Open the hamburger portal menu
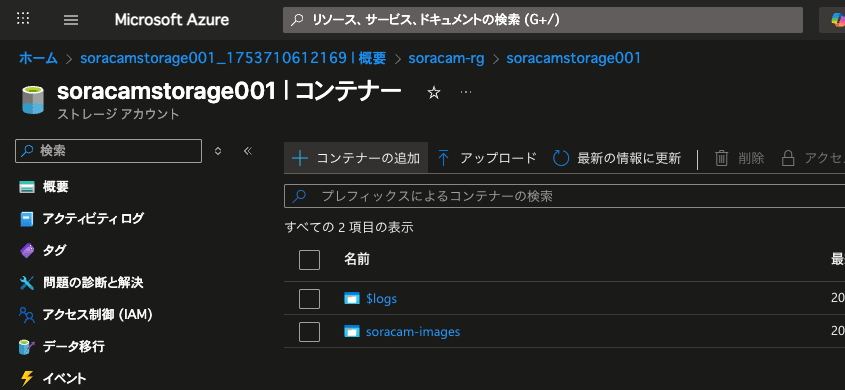 tap(71, 20)
